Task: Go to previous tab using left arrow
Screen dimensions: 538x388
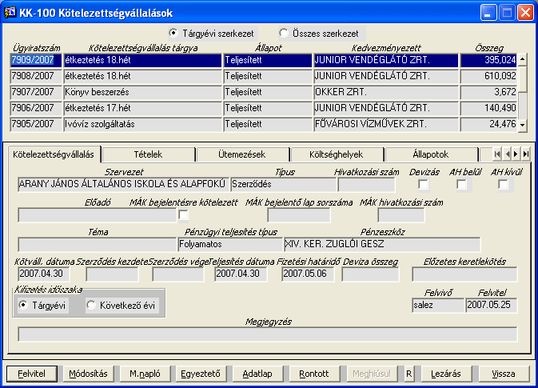Action: (507, 154)
